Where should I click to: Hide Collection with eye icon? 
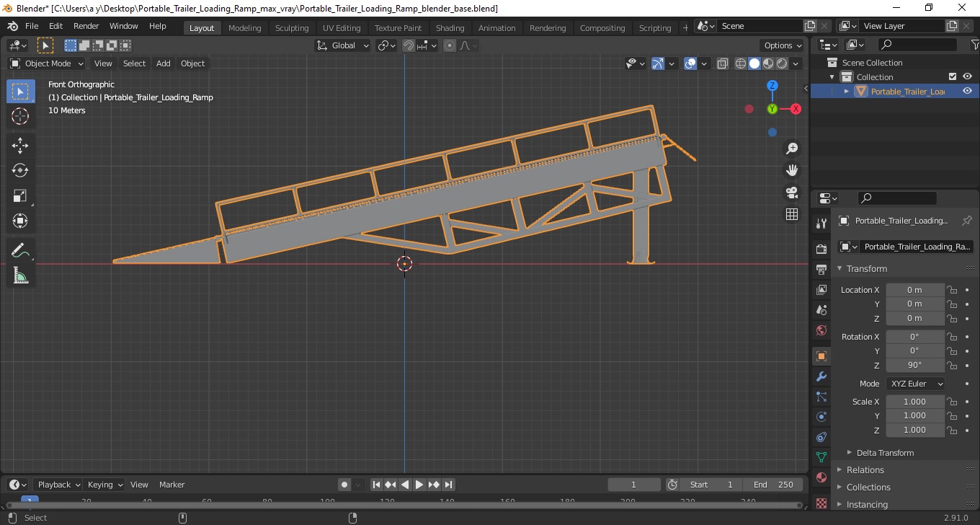(x=967, y=76)
